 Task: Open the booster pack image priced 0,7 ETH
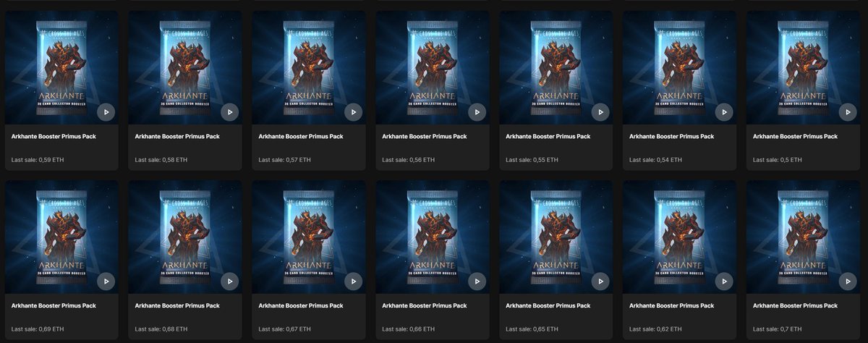(803, 237)
